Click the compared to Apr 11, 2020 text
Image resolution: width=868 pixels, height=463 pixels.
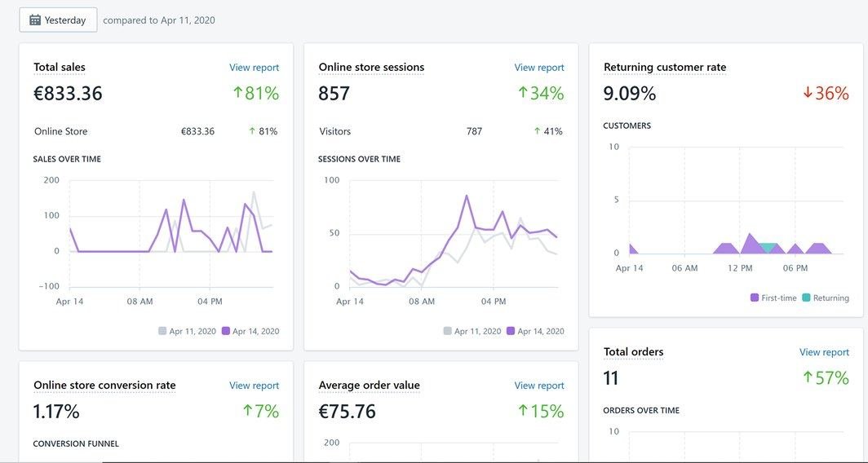point(159,20)
